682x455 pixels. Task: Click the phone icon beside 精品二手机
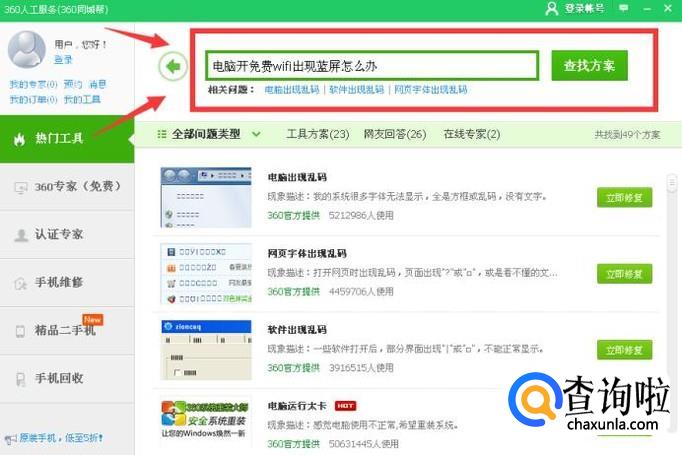[20, 331]
